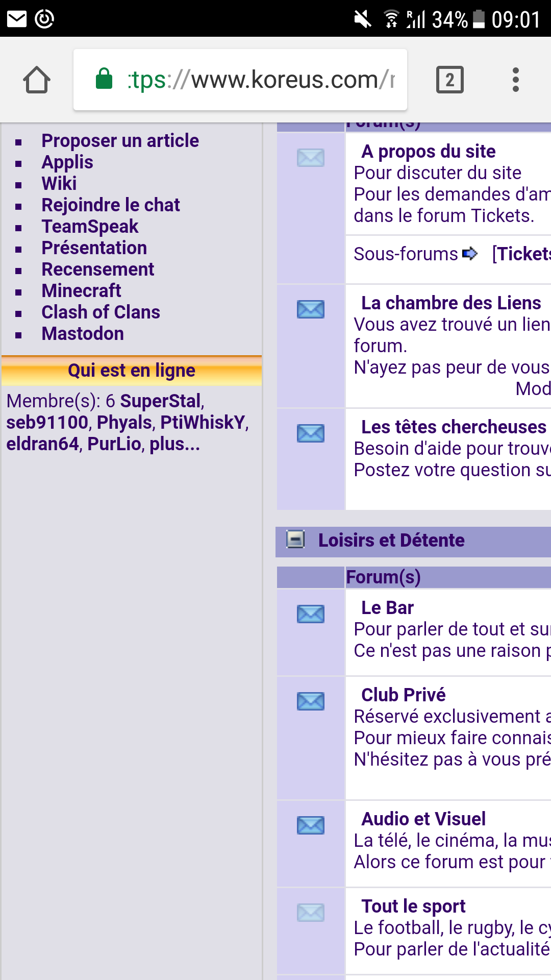551x980 pixels.
Task: Click envelope icon next to Les têtes chercheuses
Action: tap(311, 433)
